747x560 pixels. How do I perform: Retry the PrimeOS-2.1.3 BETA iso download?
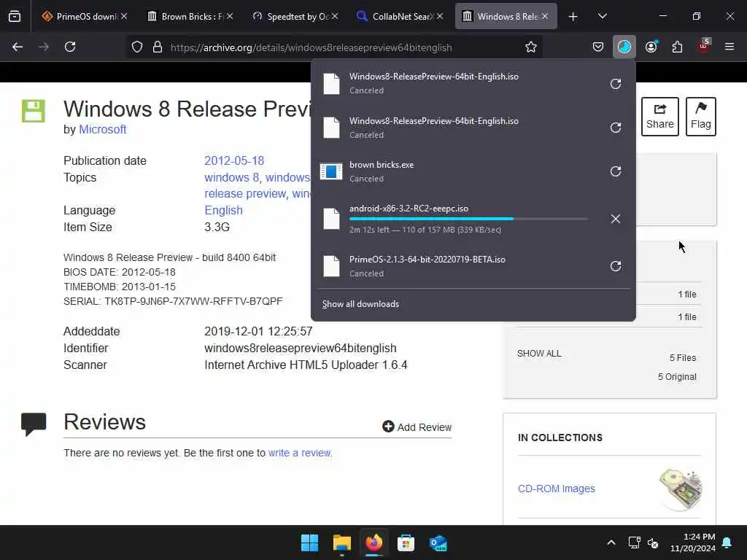click(616, 266)
